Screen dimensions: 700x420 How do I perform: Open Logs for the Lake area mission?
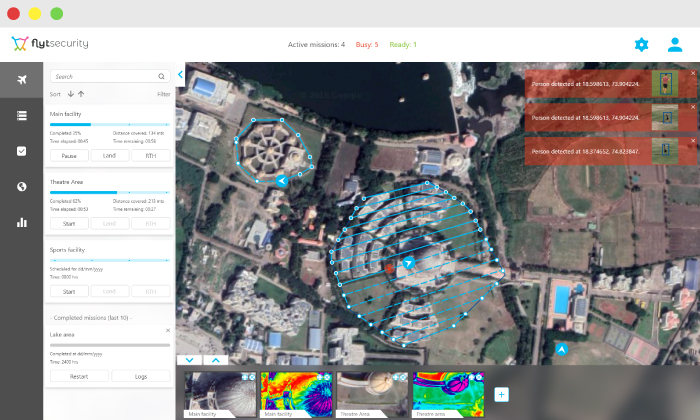coord(141,376)
